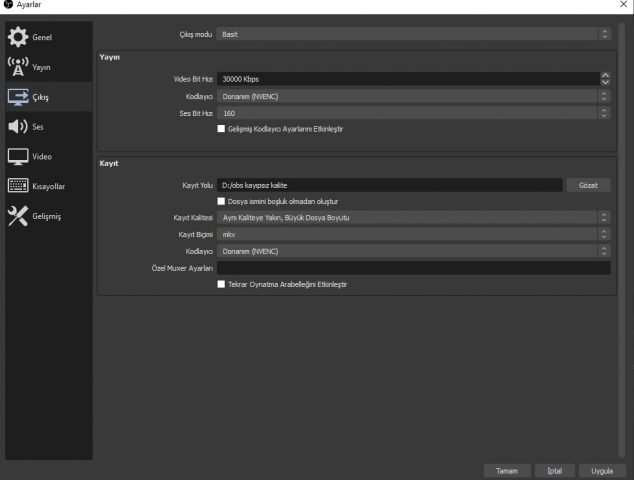This screenshot has width=634, height=480.
Task: Click the Çıkış monitor output icon
Action: (18, 97)
